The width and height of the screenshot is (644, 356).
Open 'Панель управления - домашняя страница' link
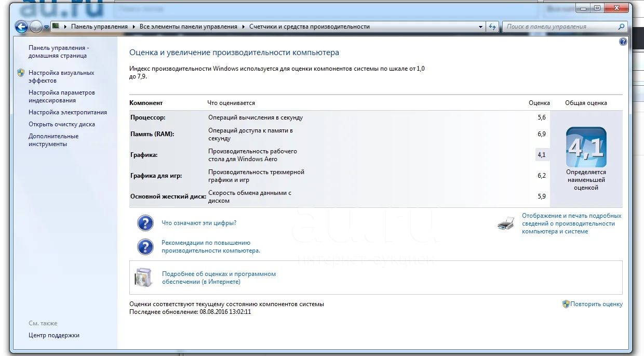click(x=59, y=51)
